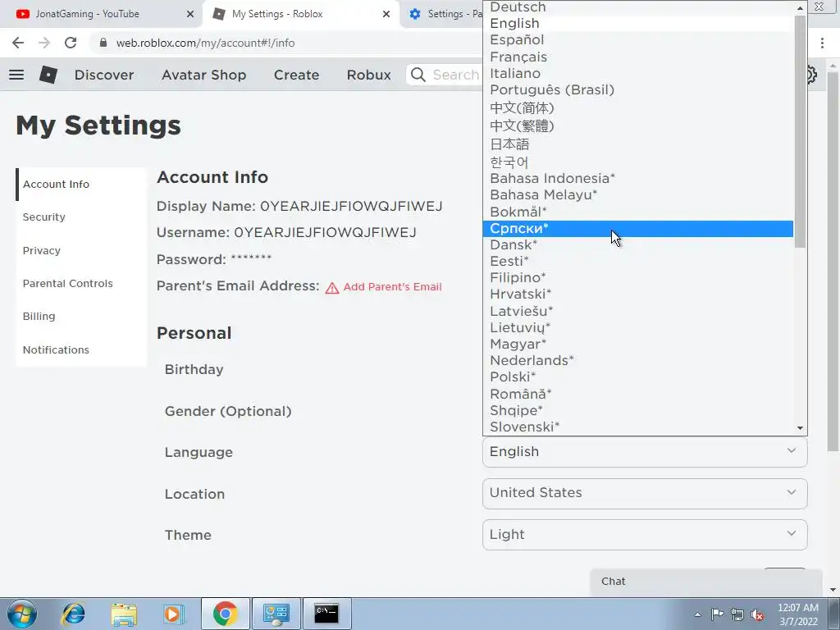Image resolution: width=840 pixels, height=630 pixels.
Task: Click page vertical scrollbar thumb
Action: (833, 262)
